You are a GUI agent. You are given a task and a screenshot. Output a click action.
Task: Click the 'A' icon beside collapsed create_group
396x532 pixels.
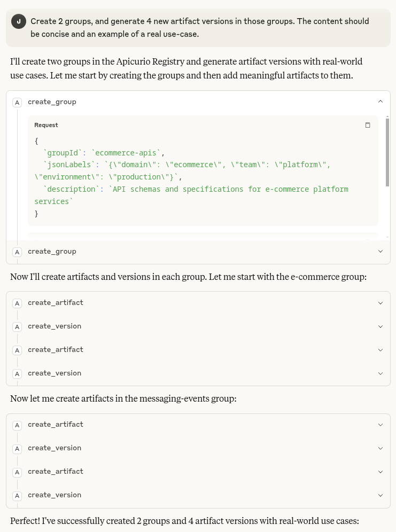point(17,252)
